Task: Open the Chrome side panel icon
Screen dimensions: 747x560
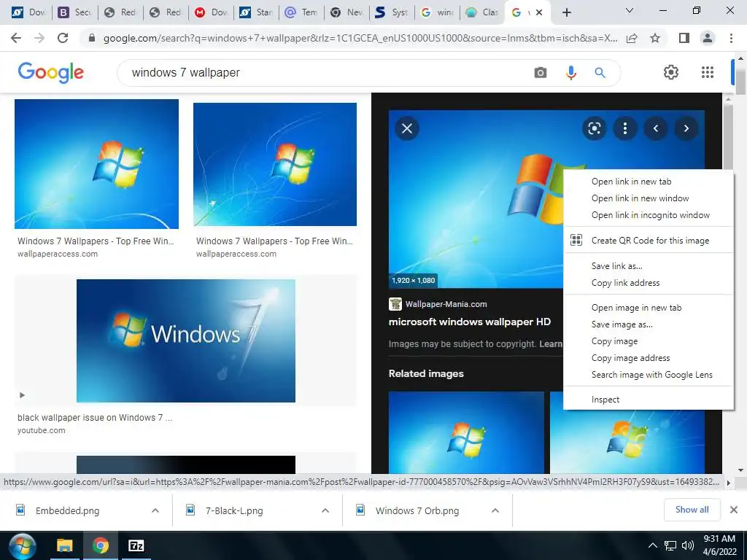Action: point(684,38)
